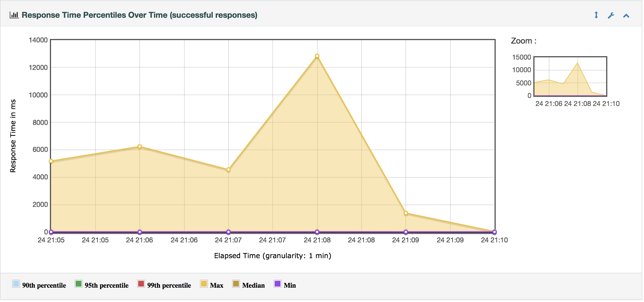Select the Min data point at 24 21:10
The height and width of the screenshot is (302, 644).
pos(494,232)
